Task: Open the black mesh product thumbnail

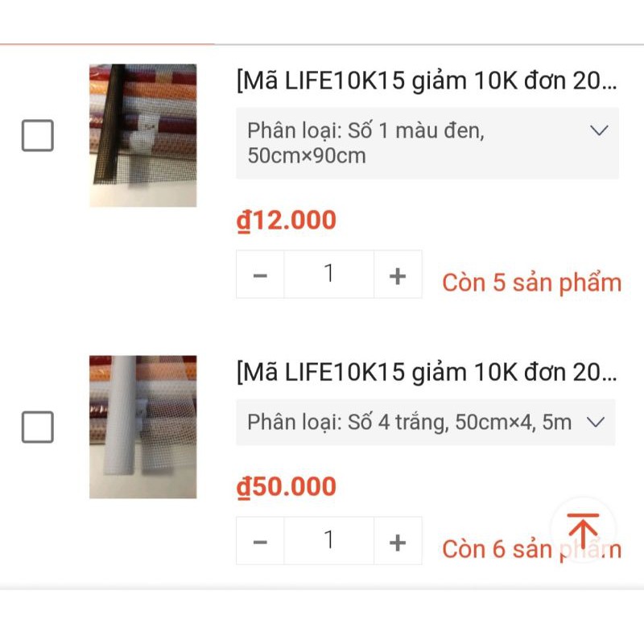Action: click(x=142, y=135)
